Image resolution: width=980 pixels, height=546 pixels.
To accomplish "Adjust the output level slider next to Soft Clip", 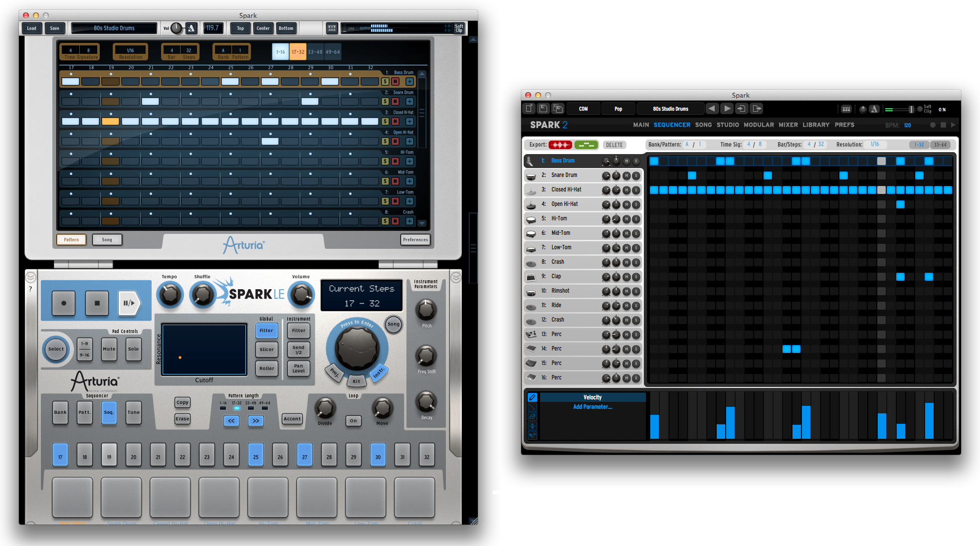I will pos(912,109).
